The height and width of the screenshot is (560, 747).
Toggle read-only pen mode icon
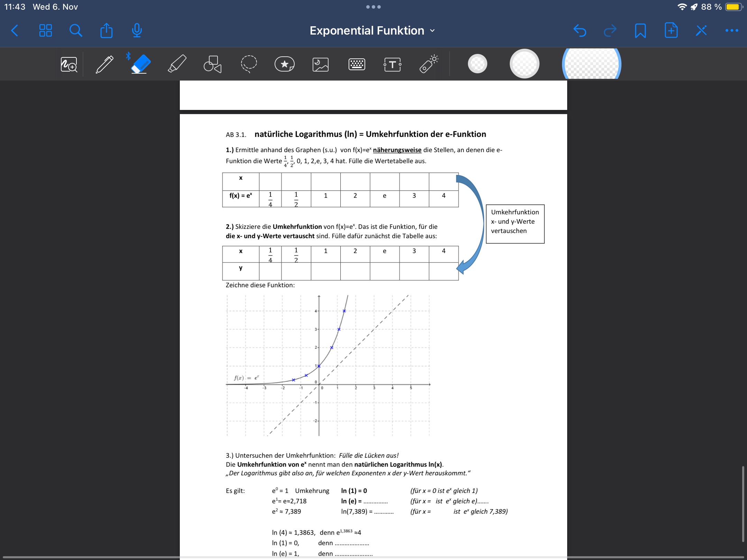pyautogui.click(x=701, y=30)
